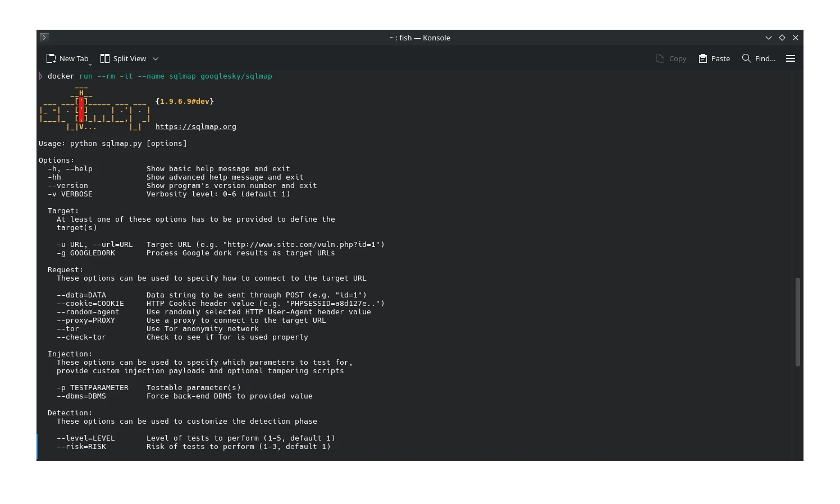The width and height of the screenshot is (840, 504).
Task: Click the 'Options:' heading
Action: [x=57, y=161]
